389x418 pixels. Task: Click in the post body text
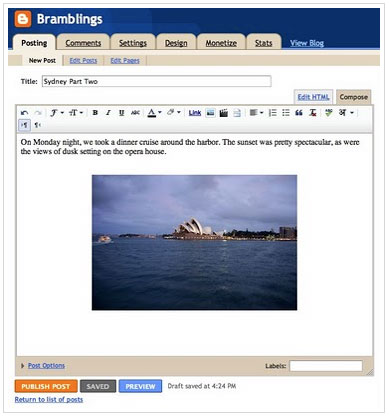pos(190,147)
